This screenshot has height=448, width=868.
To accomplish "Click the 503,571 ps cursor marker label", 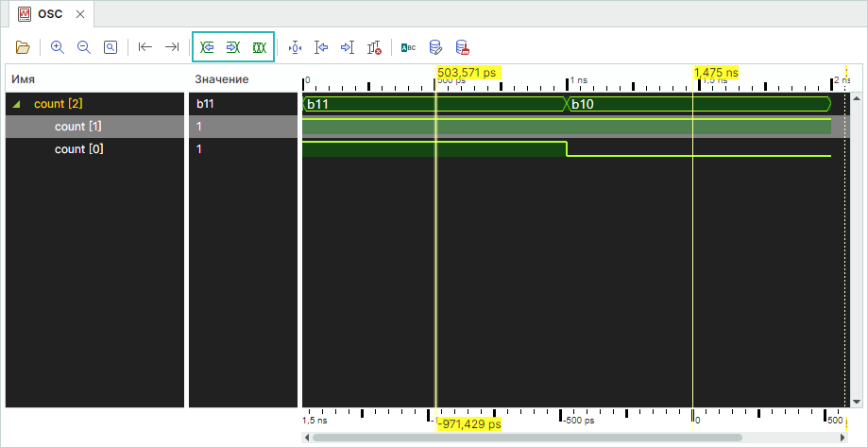I will pyautogui.click(x=467, y=72).
